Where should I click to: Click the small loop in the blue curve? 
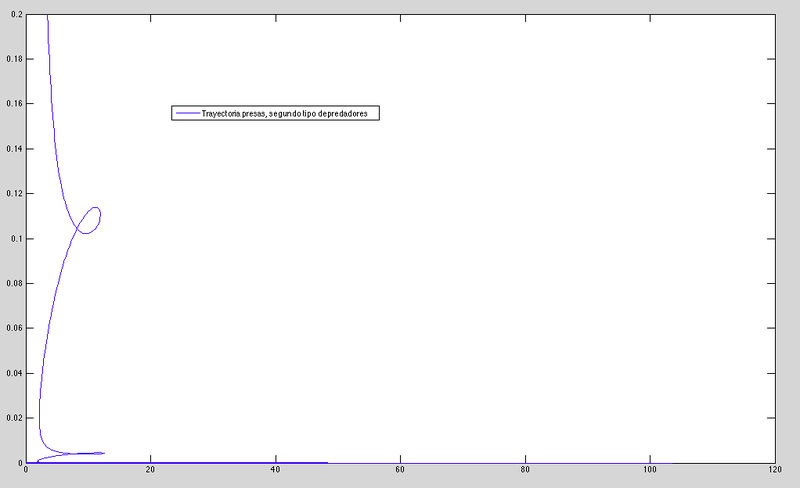[x=90, y=220]
